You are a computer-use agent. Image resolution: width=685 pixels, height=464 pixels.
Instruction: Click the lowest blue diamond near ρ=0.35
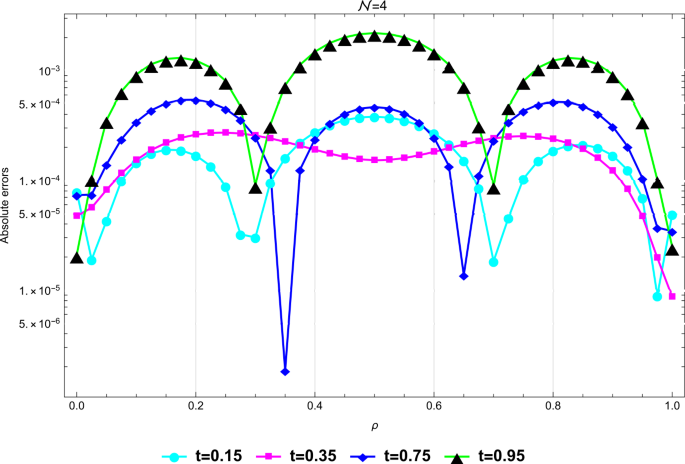click(x=285, y=372)
